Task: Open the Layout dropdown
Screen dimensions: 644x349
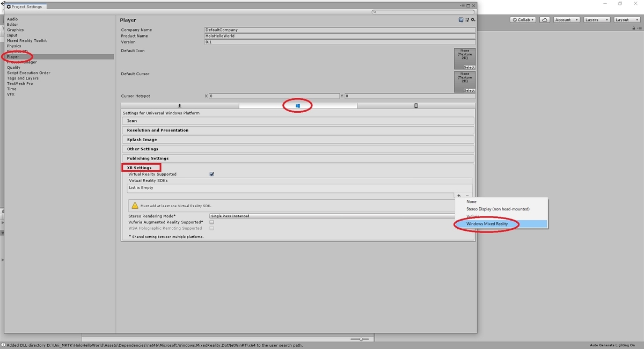Action: 626,20
